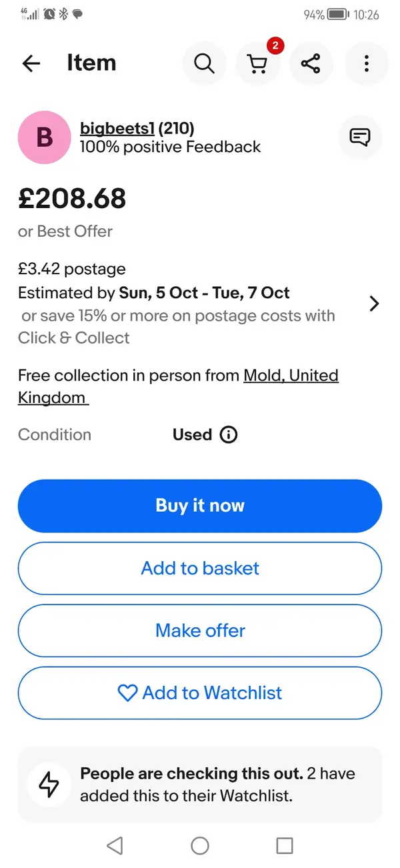This screenshot has width=400, height=868.
Task: Tap the pink seller avatar B
Action: [x=44, y=137]
